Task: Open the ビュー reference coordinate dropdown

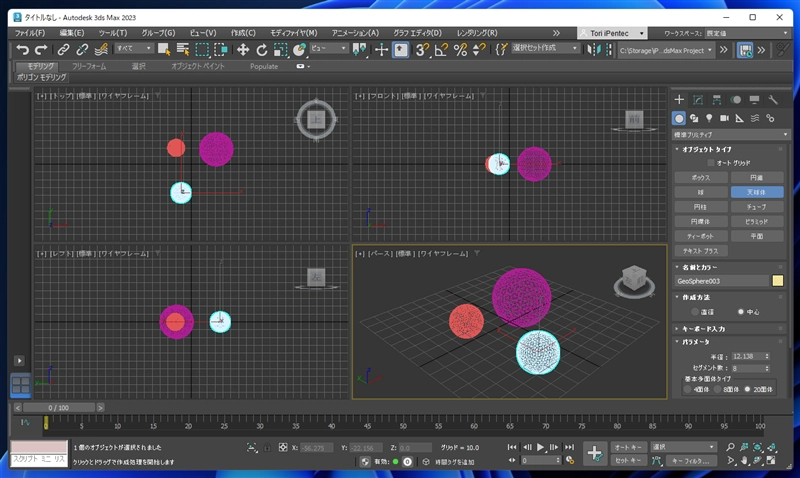Action: [x=329, y=48]
